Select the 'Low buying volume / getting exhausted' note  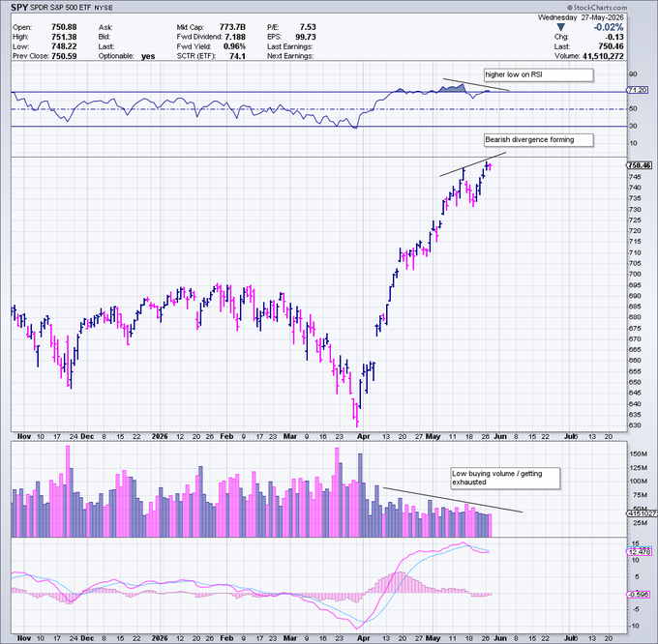(x=505, y=478)
